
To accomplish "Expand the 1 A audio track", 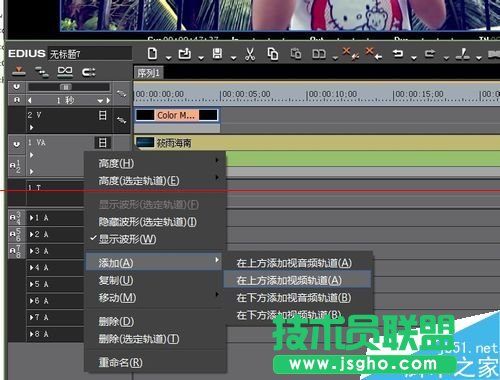I will [32, 218].
